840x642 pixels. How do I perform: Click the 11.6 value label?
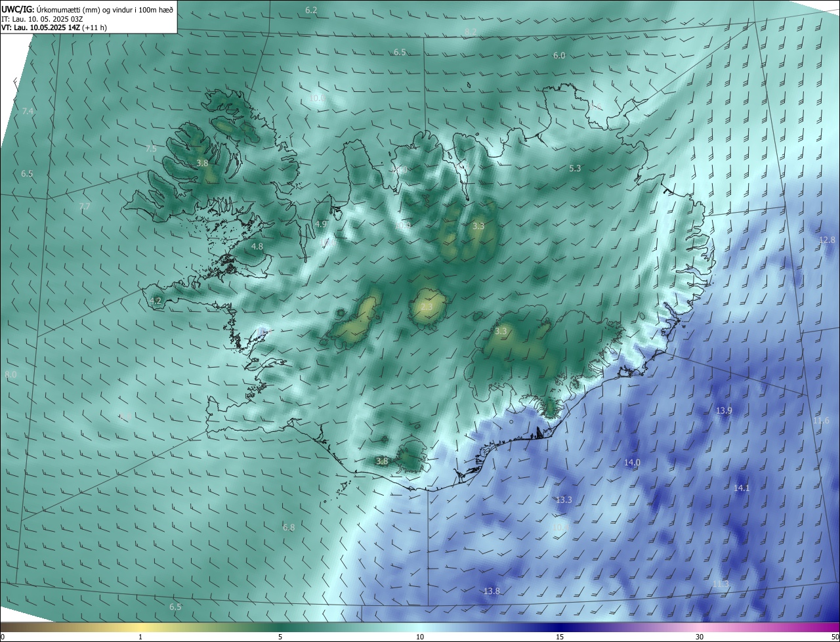[821, 421]
